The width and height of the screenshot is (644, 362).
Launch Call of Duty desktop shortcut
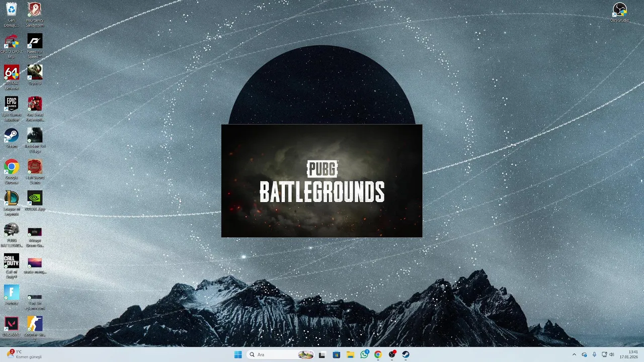[x=11, y=266]
